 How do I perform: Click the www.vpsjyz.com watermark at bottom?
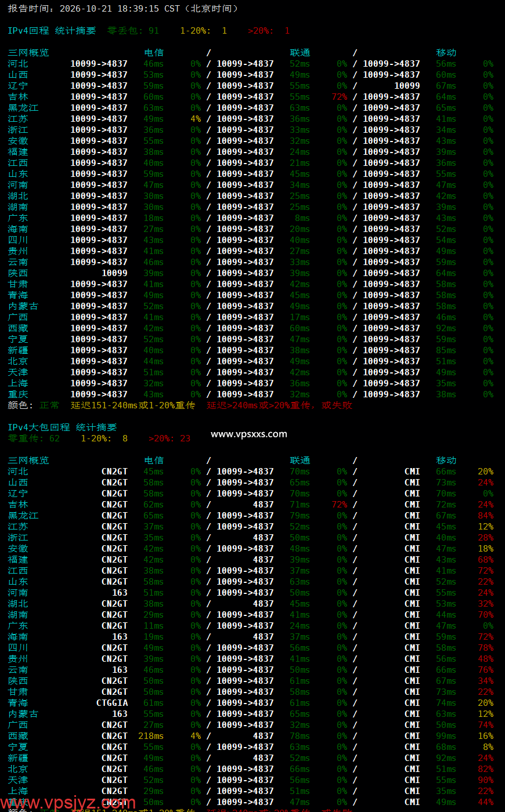pos(68,803)
